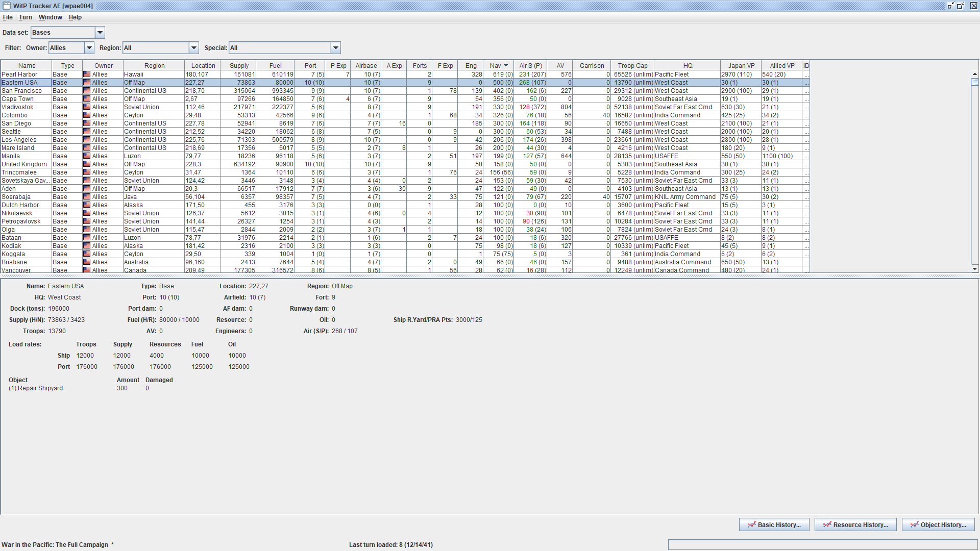Click the flag icon in Trincomalee row
The height and width of the screenshot is (551, 980).
click(87, 172)
